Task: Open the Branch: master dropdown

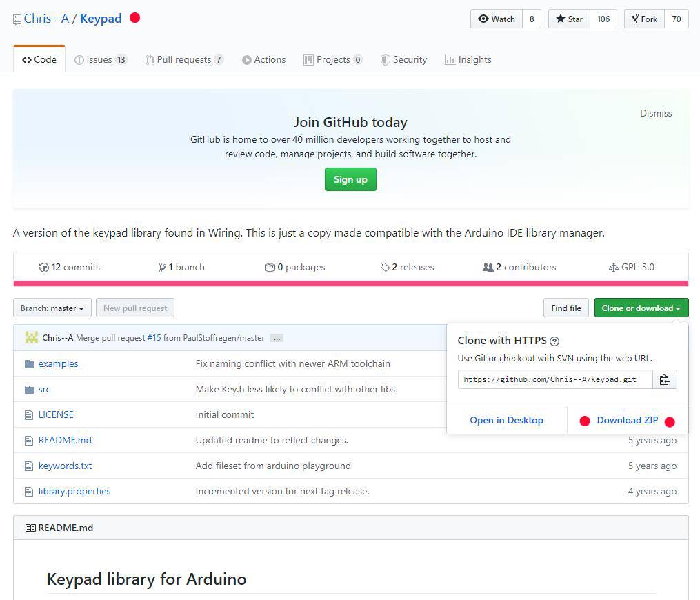Action: coord(52,308)
